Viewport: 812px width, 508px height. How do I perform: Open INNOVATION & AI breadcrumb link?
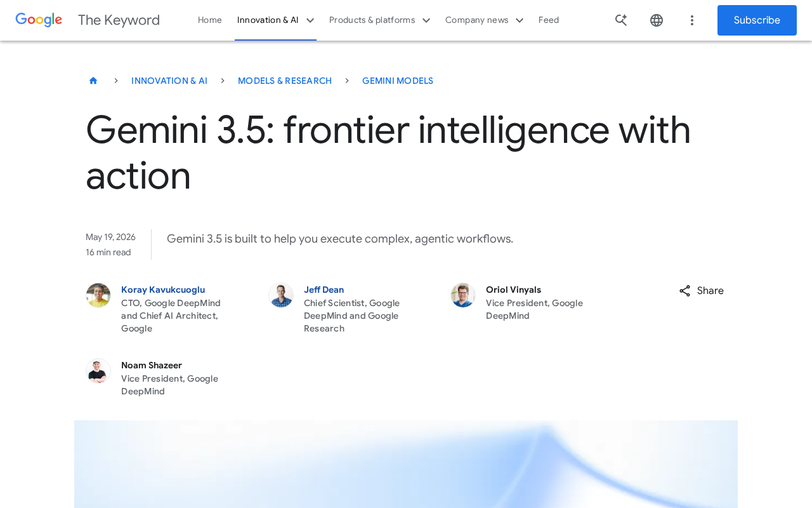pyautogui.click(x=169, y=81)
